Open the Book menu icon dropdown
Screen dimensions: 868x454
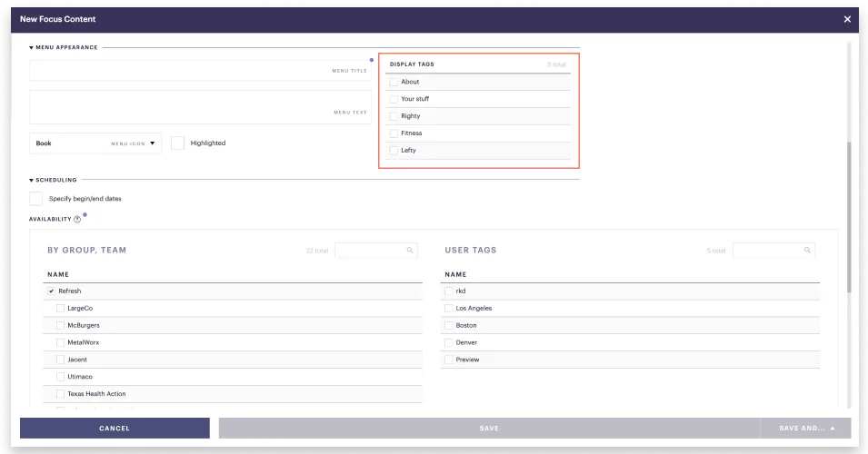[95, 143]
